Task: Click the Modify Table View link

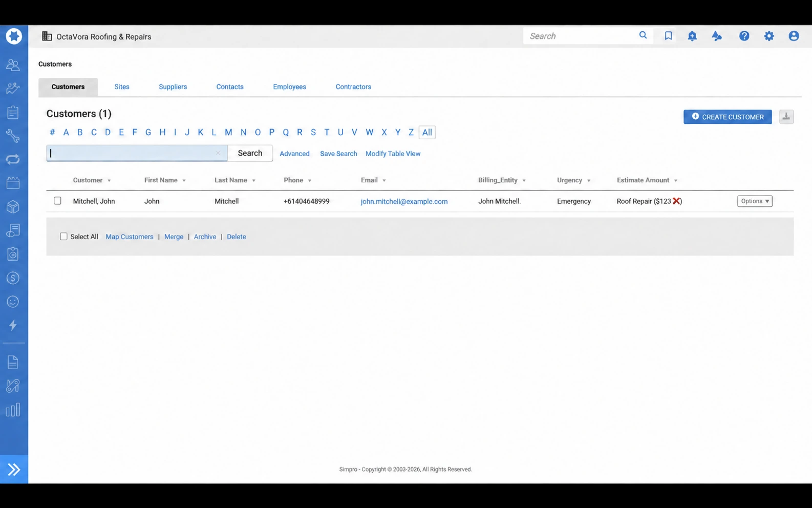Action: 393,154
